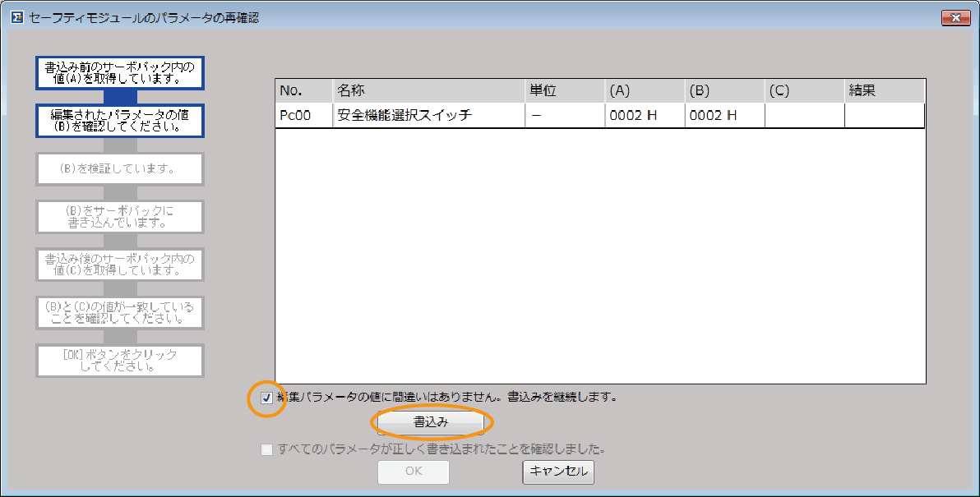Select the '(B)を検証しています' verification step box
Screen dimensions: 980x497
[x=119, y=168]
